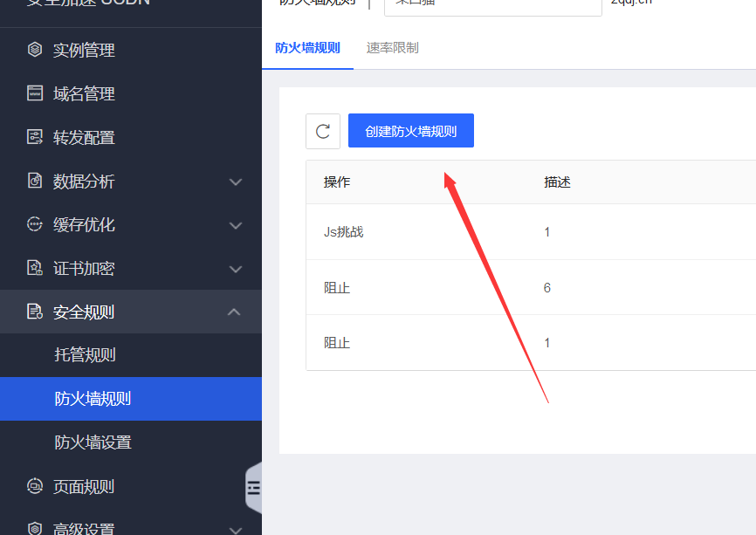Click the 阻止 row with description 6
Image resolution: width=756 pixels, height=535 pixels.
pyautogui.click(x=531, y=287)
